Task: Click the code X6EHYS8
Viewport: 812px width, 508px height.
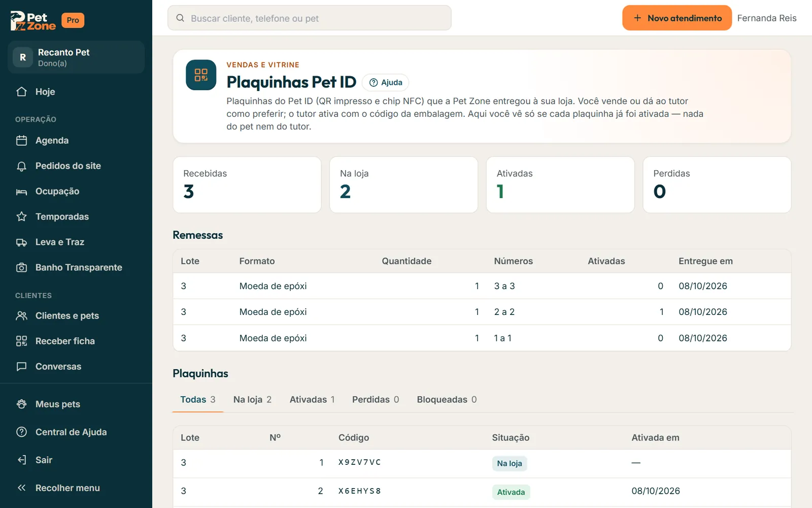Action: tap(360, 491)
